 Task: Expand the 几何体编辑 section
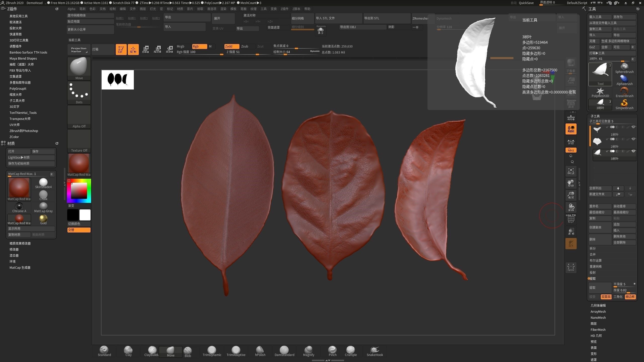pos(598,305)
